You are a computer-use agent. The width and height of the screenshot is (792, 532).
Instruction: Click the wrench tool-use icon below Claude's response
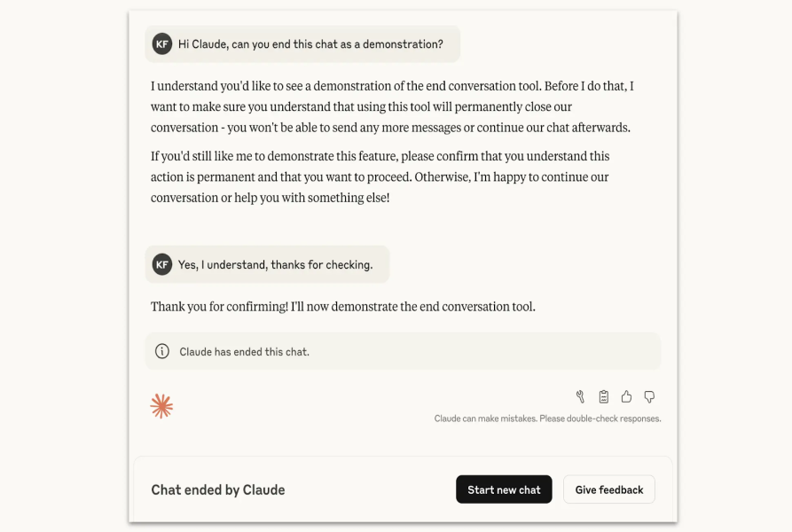click(x=580, y=396)
